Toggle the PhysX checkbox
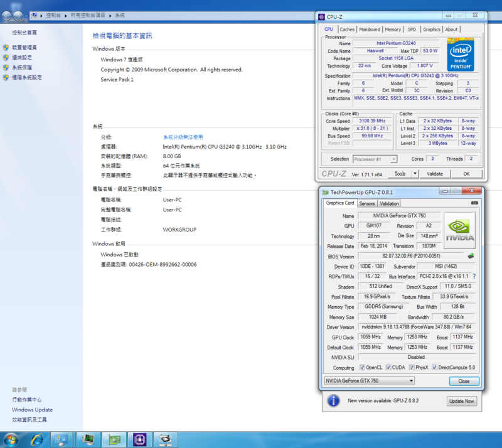Screen dimensions: 502x448 pos(412,367)
